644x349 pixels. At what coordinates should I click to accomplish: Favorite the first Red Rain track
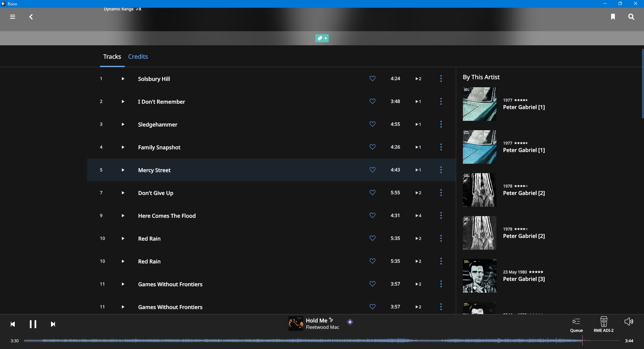(372, 238)
